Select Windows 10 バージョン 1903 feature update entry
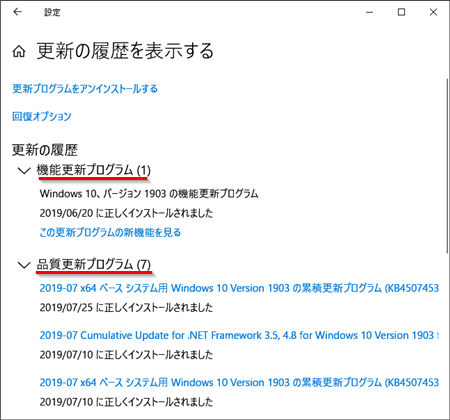 click(x=149, y=194)
